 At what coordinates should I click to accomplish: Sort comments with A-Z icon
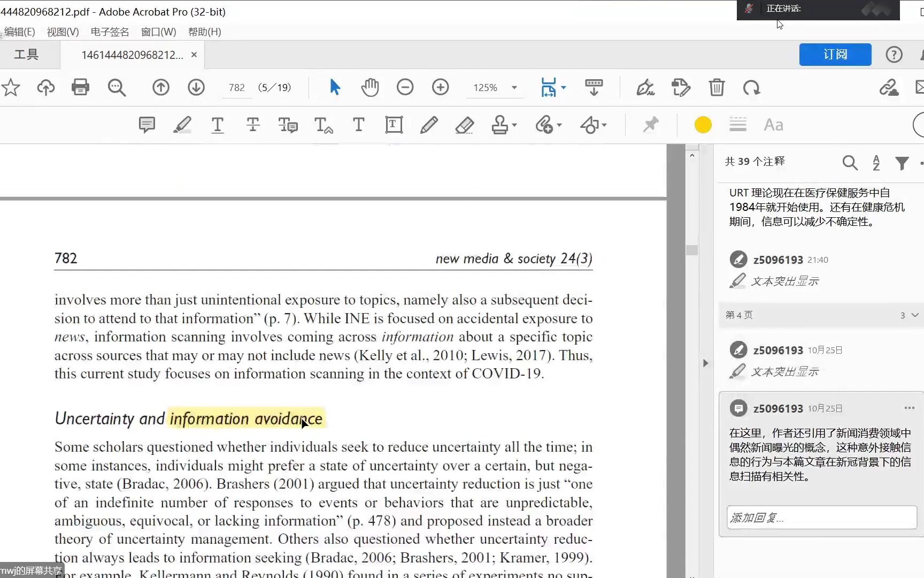pyautogui.click(x=876, y=162)
